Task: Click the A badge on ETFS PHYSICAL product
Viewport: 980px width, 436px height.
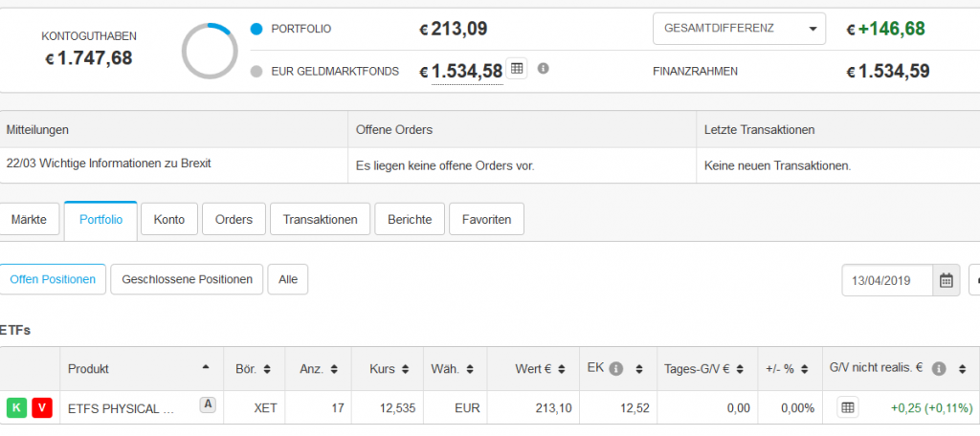Action: 207,404
